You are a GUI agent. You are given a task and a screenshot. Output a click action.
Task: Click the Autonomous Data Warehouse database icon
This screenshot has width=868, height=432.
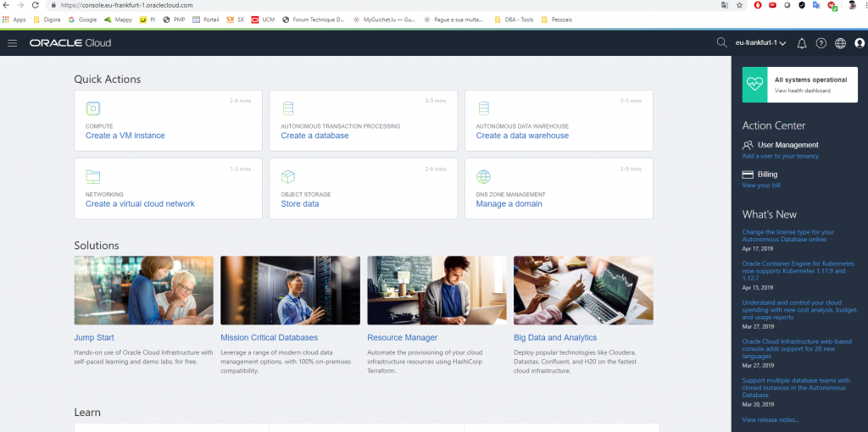point(483,108)
